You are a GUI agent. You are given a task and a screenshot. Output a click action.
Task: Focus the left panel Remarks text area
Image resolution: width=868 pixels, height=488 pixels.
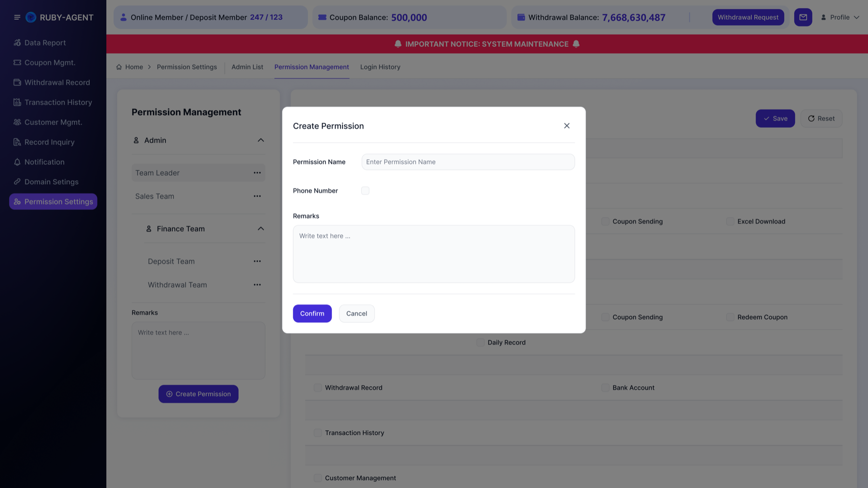point(198,351)
